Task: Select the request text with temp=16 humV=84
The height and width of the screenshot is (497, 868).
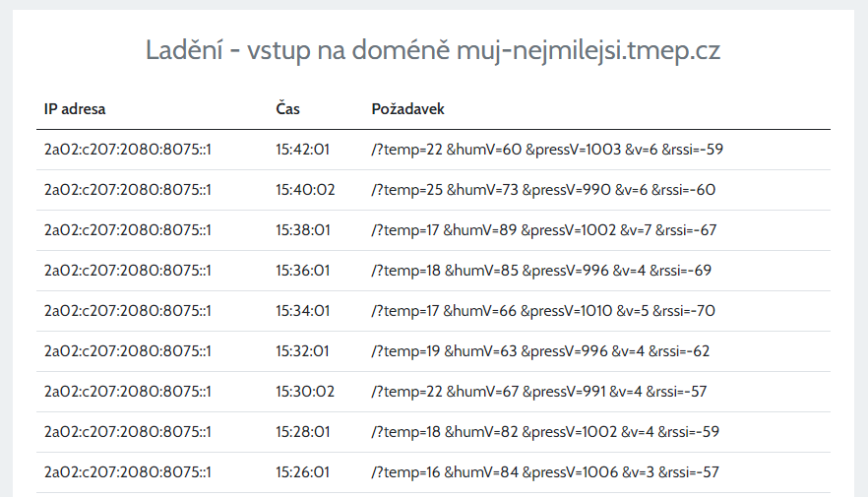Action: 545,472
